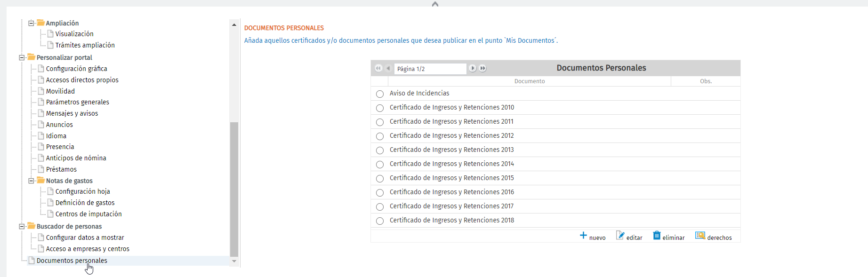Open Acceso a empresas y centros

[x=88, y=249]
